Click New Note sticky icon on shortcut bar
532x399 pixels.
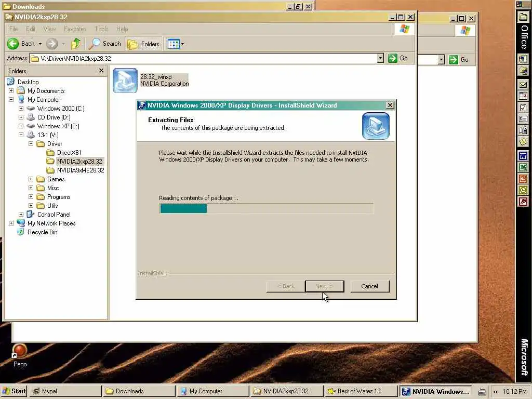tap(523, 142)
